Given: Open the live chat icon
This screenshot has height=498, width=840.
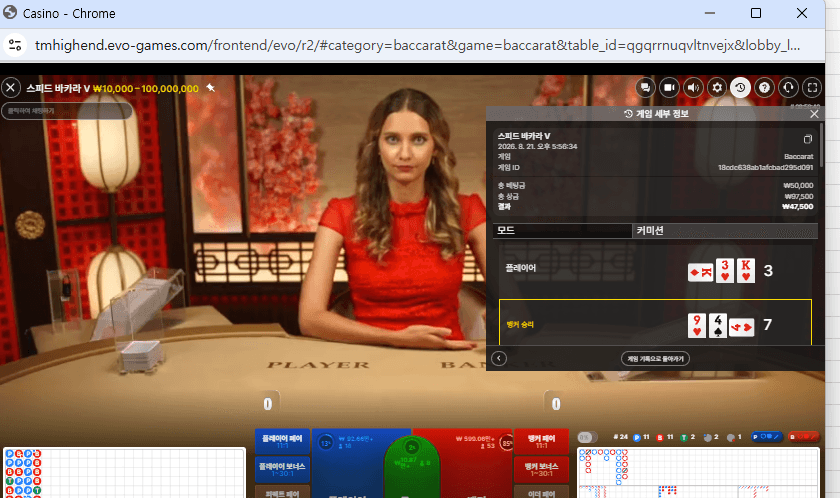Looking at the screenshot, I should [646, 87].
